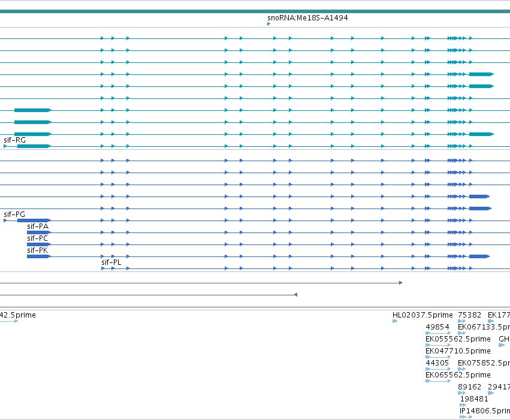Screen dimensions: 510x420
Task: Click the left coding block under sif-PK
Action: (39, 257)
